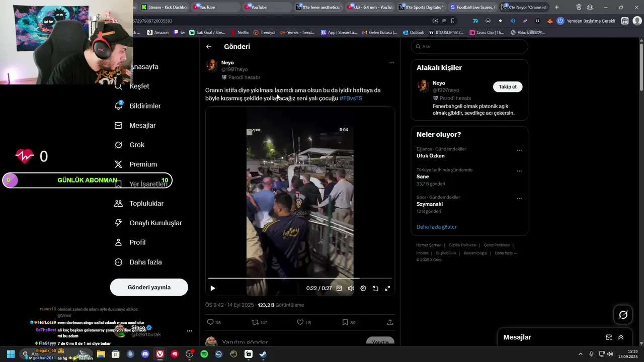644x362 pixels.
Task: Click Yeniden Başlatma Gerekli button
Action: (x=587, y=21)
